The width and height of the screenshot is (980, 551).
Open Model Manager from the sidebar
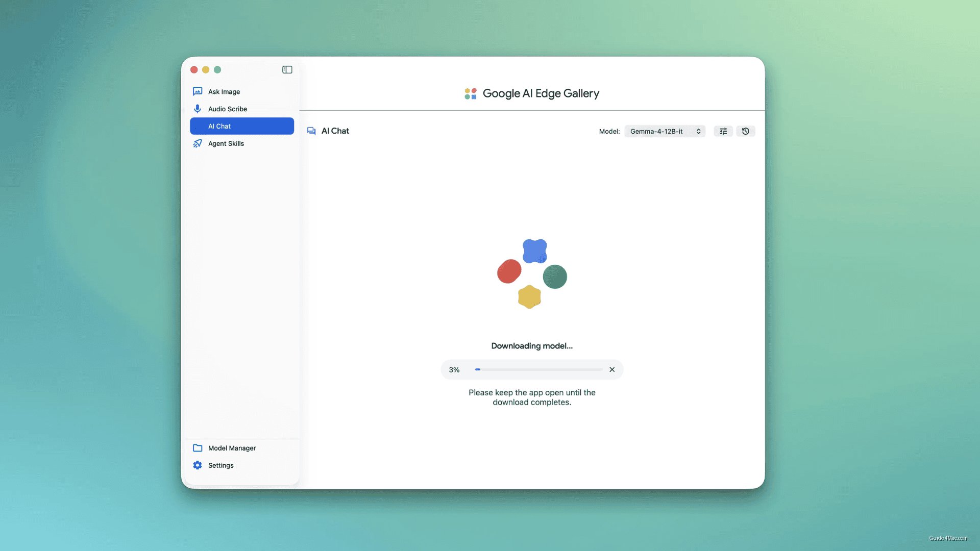[x=242, y=448]
